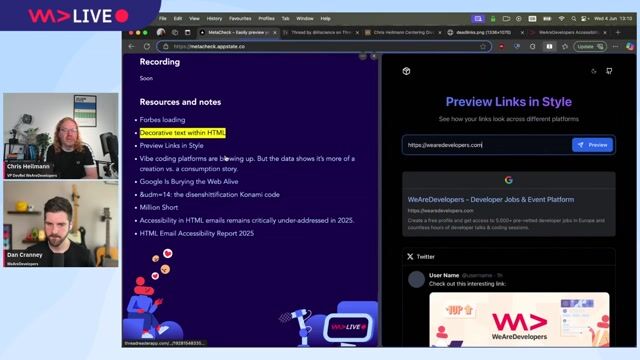The height and width of the screenshot is (360, 640).
Task: Open Accessibility in HTML emails link
Action: (x=247, y=220)
